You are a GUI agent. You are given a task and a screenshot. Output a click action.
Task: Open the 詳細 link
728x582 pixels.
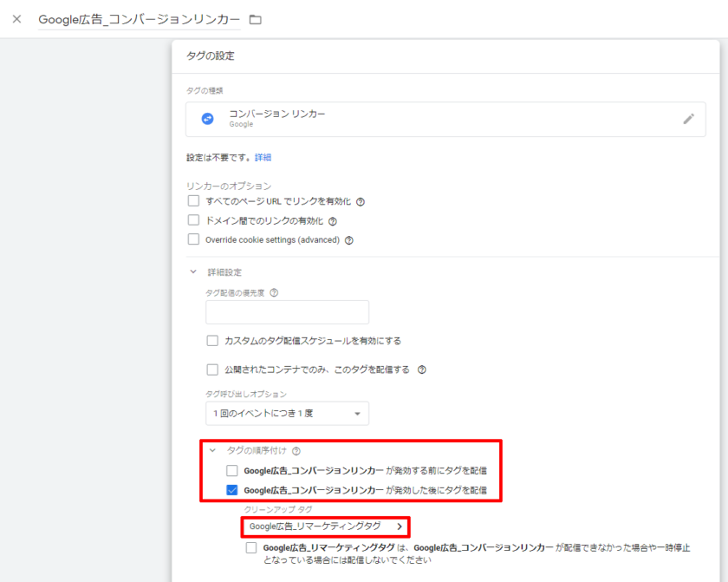pos(263,158)
